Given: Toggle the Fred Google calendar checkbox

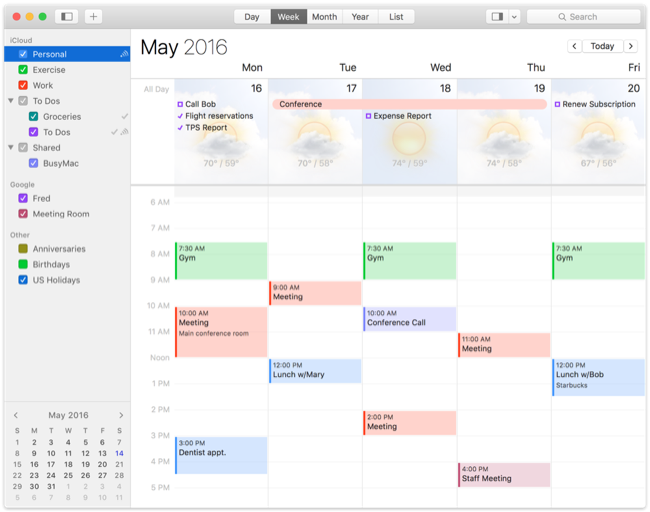Looking at the screenshot, I should tap(23, 198).
